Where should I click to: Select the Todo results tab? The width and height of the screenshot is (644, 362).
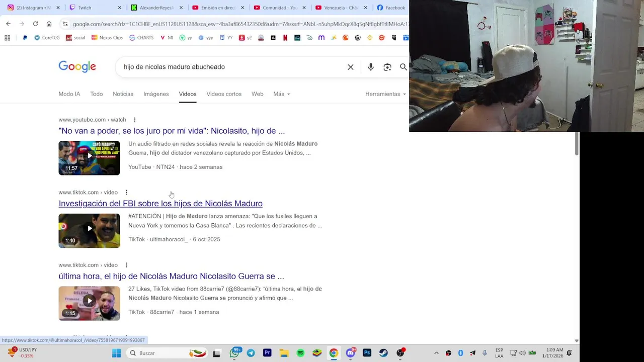pyautogui.click(x=97, y=94)
